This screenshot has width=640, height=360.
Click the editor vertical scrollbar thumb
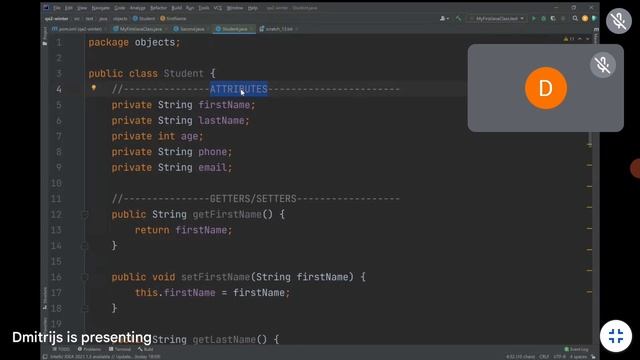coord(589,139)
